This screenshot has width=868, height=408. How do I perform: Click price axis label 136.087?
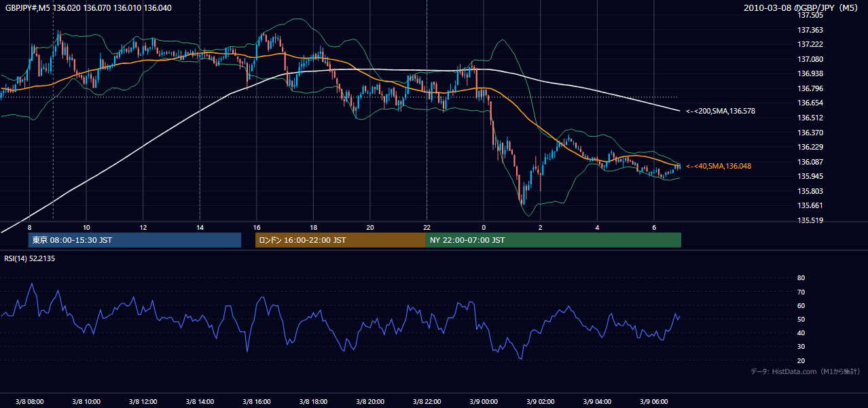[810, 162]
